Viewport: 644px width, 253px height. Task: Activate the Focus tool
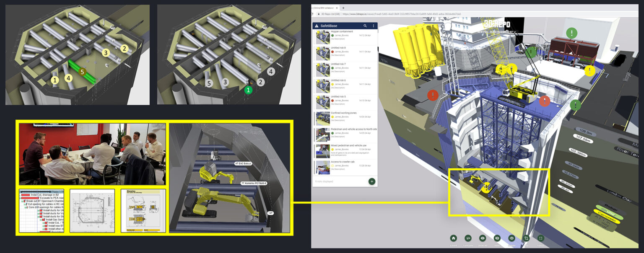(x=541, y=238)
